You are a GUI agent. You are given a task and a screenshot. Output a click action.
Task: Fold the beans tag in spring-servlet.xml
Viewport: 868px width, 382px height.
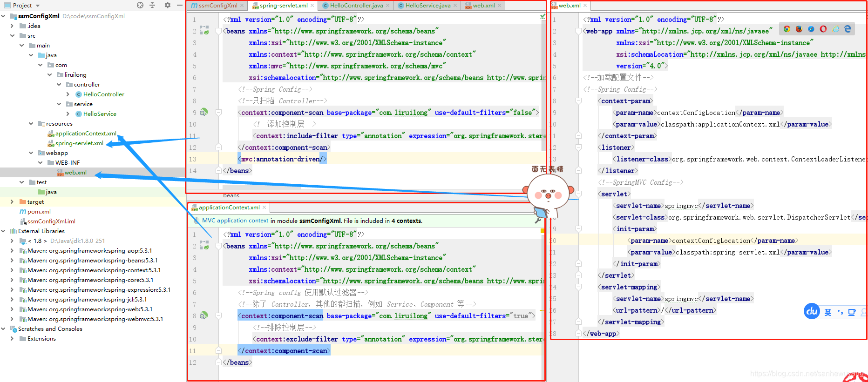(218, 31)
